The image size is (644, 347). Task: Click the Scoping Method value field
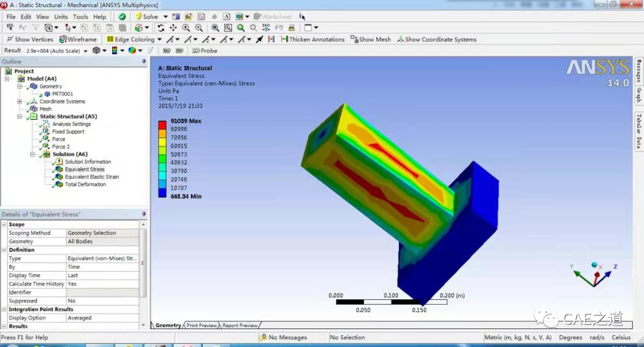click(x=103, y=233)
